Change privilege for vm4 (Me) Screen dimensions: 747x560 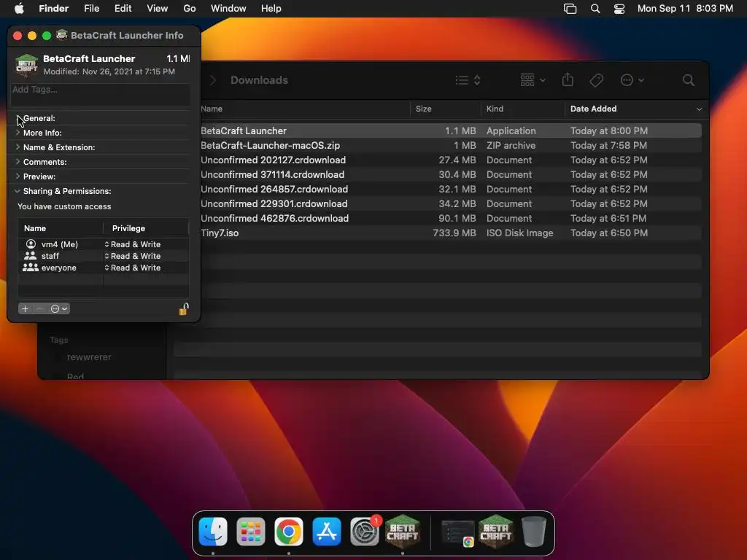click(133, 244)
